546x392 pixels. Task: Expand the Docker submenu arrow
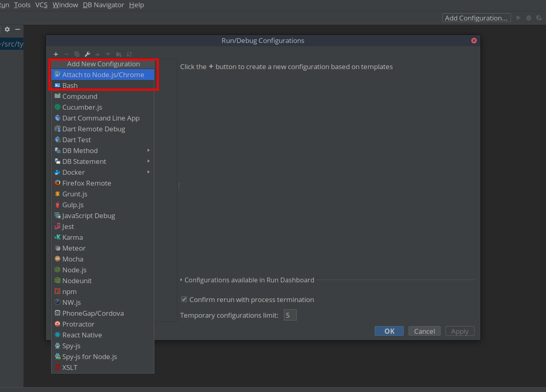(x=149, y=172)
